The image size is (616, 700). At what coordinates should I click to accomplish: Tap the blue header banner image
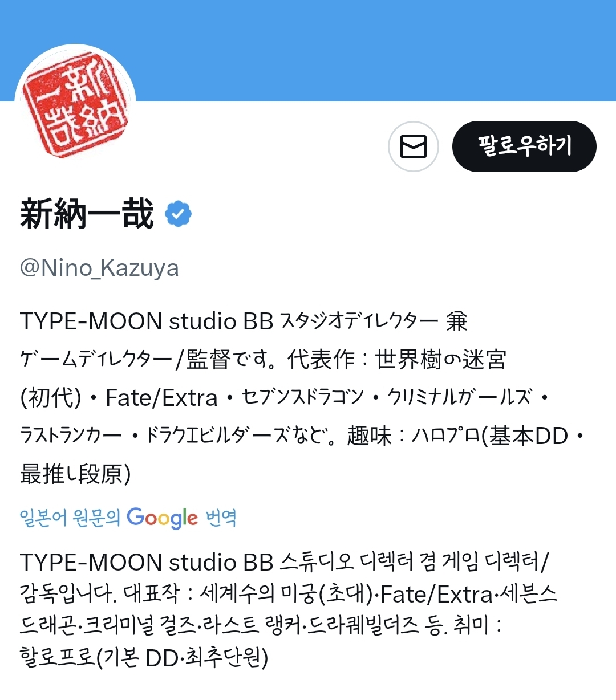tap(308, 51)
